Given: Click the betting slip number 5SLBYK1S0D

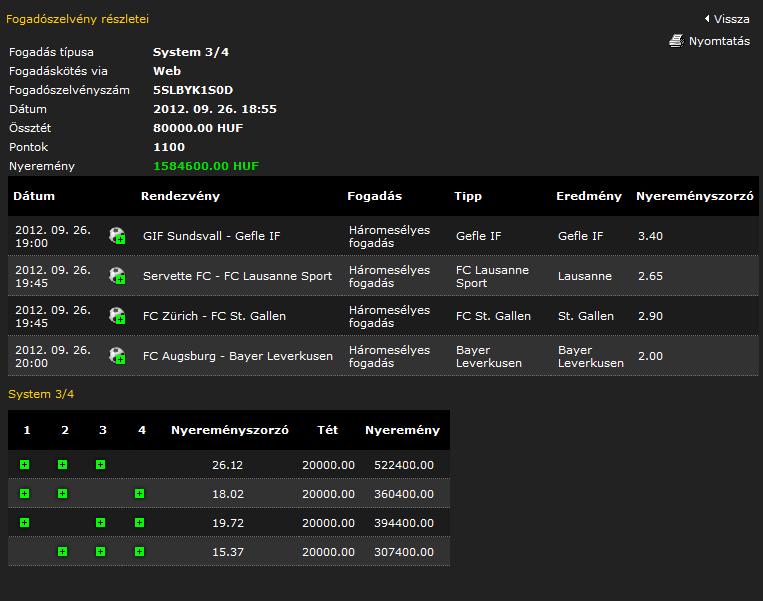Looking at the screenshot, I should coord(192,90).
